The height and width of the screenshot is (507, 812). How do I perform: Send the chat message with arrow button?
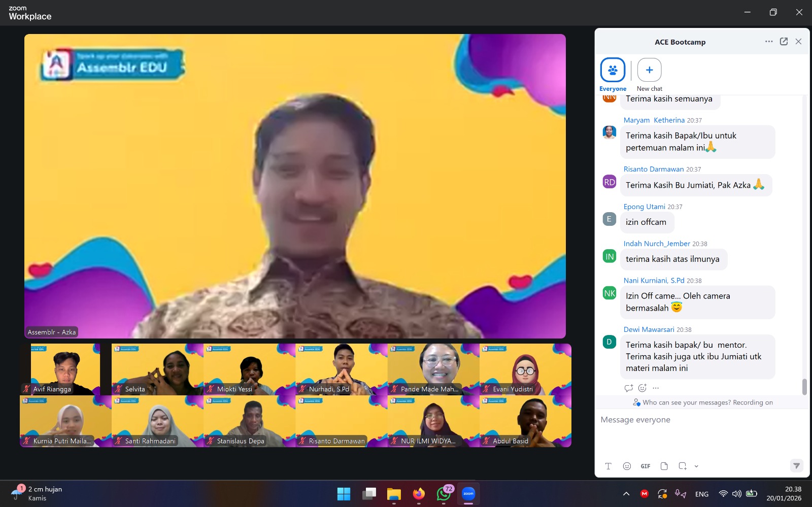tap(796, 465)
